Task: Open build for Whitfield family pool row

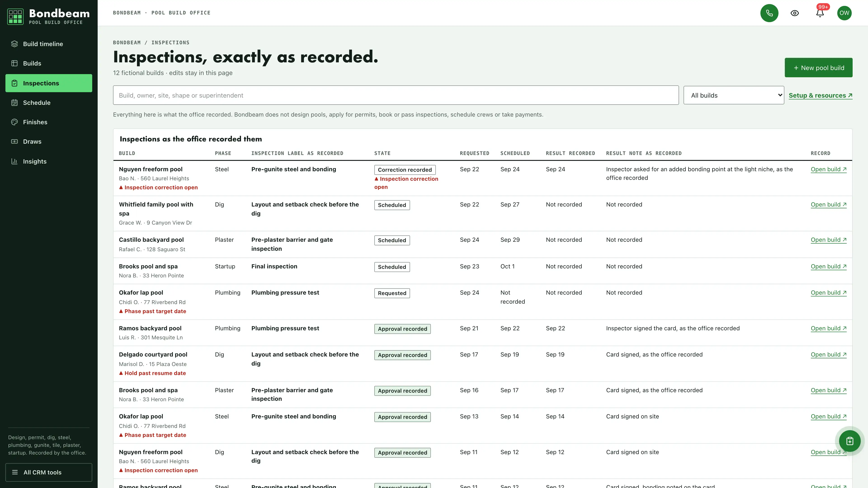Action: pyautogui.click(x=829, y=204)
